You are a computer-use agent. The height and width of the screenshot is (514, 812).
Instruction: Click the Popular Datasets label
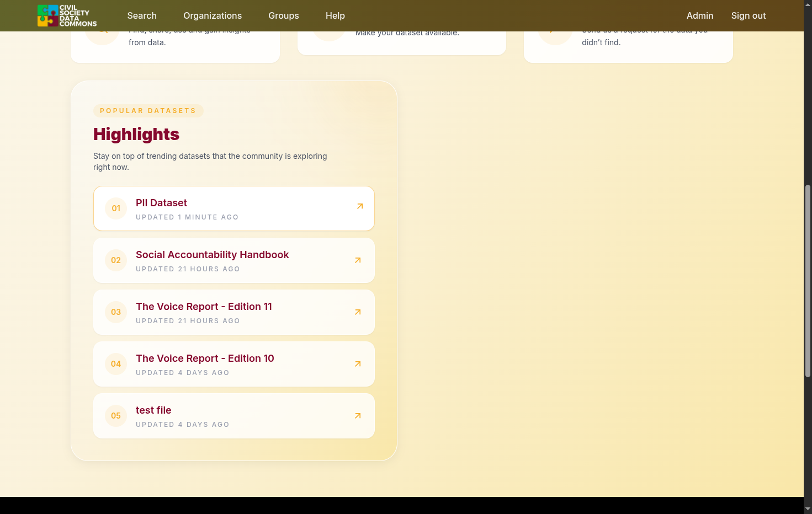coord(148,111)
